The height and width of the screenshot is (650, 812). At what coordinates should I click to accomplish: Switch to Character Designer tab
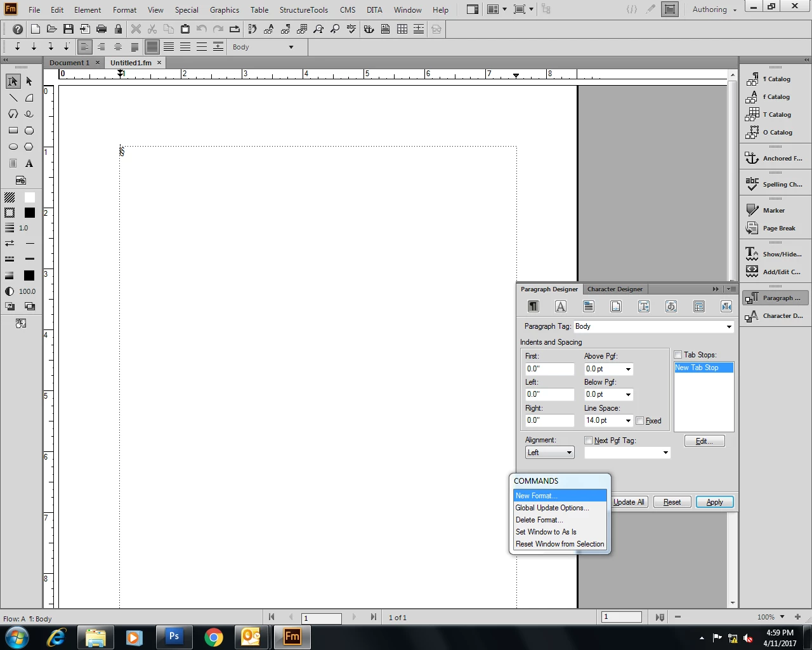point(615,289)
